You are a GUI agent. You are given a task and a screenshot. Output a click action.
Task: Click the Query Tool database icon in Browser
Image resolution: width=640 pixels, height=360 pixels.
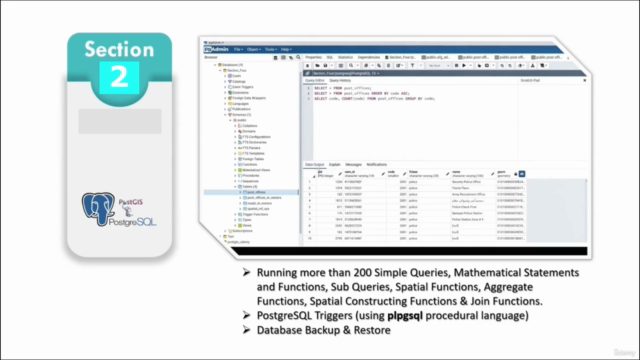coord(276,58)
